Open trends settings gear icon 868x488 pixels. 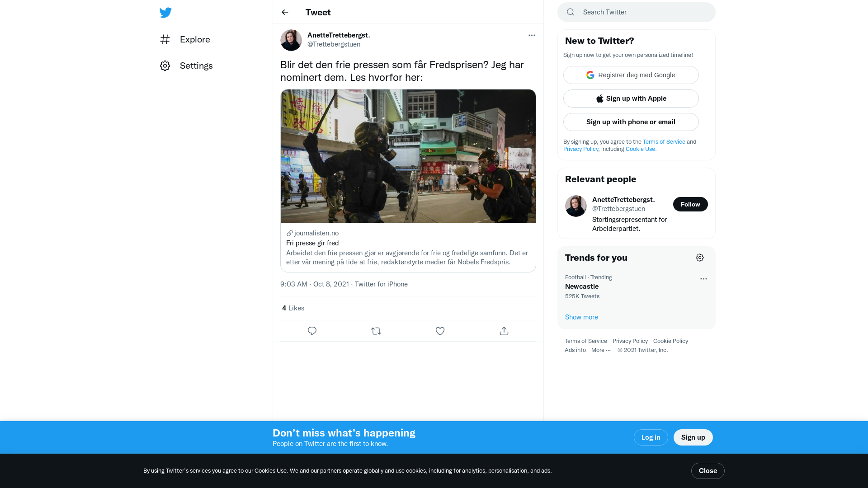tap(700, 258)
